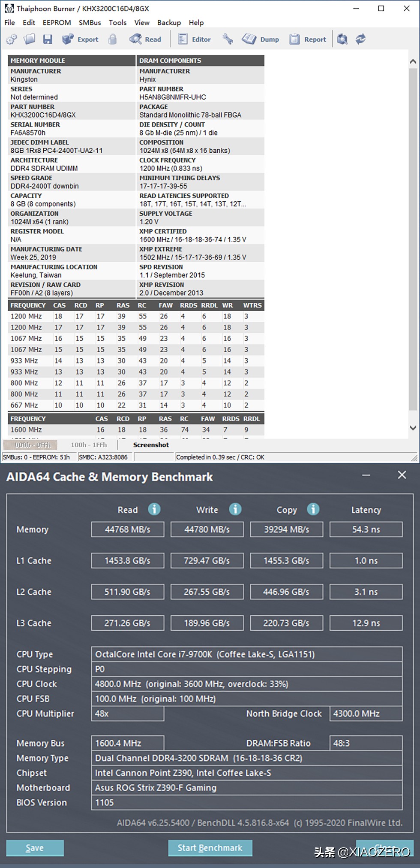Select the Screenshot tab
Screen dimensions: 420x868
coord(151,445)
